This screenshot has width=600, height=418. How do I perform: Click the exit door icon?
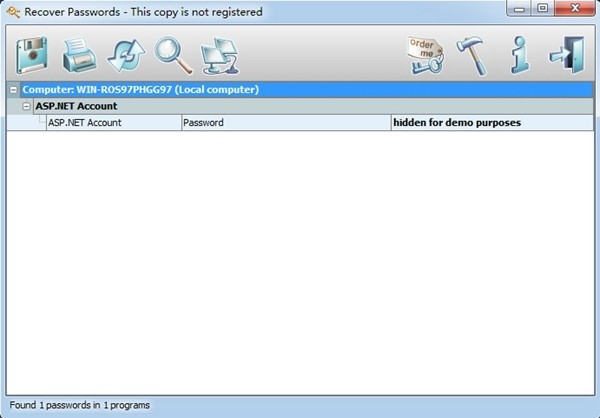567,55
